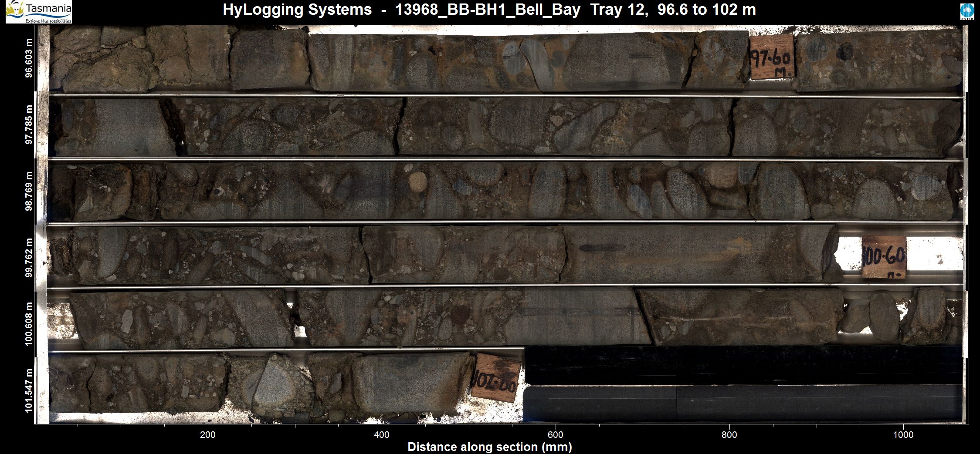This screenshot has height=454, width=980.
Task: Select the 98.769 m row depth label
Action: pos(29,191)
